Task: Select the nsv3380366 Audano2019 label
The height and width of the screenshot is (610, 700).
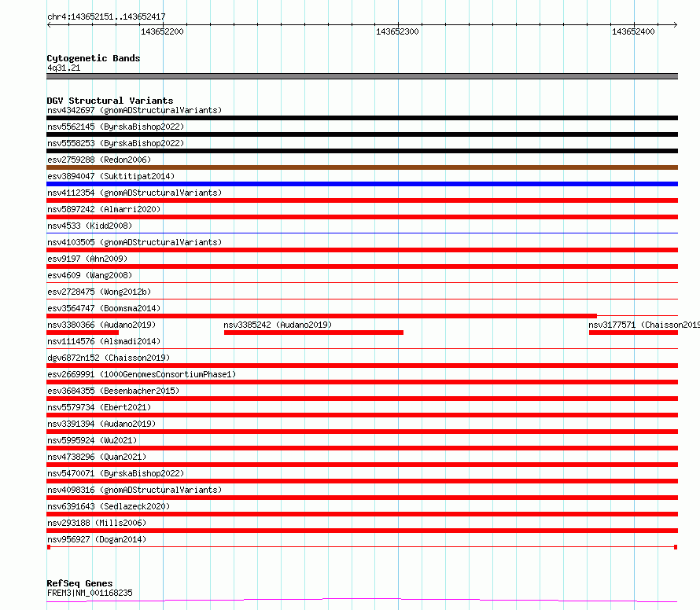Action: (101, 325)
